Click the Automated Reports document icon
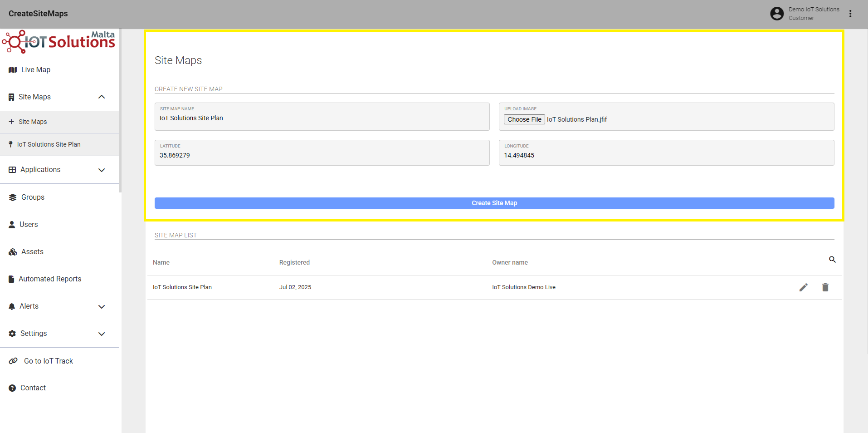868x433 pixels. pyautogui.click(x=11, y=279)
